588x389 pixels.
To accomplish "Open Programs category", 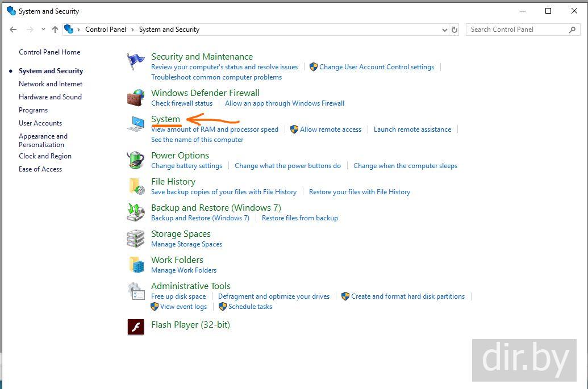I will coord(34,110).
